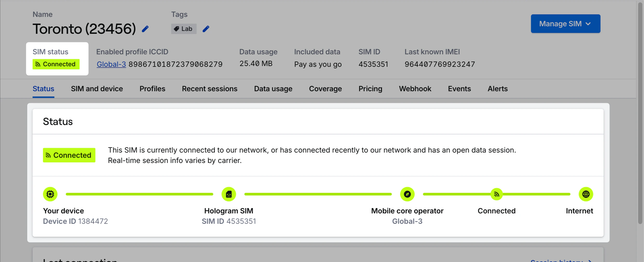Open the Alerts tab

coord(497,89)
